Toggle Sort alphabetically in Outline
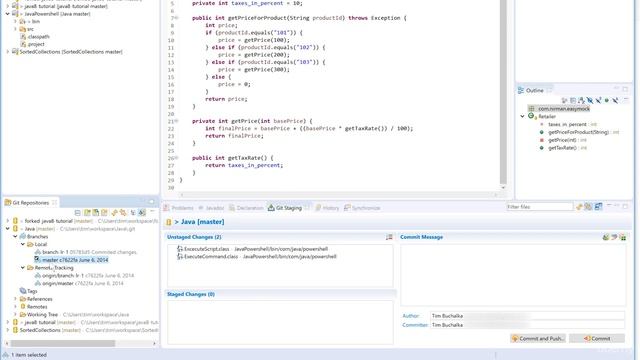Viewport: 640px width, 360px height. [581, 100]
